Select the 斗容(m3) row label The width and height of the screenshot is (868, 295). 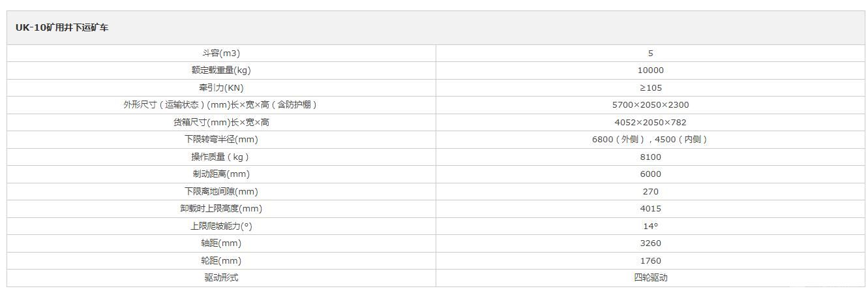tap(221, 53)
